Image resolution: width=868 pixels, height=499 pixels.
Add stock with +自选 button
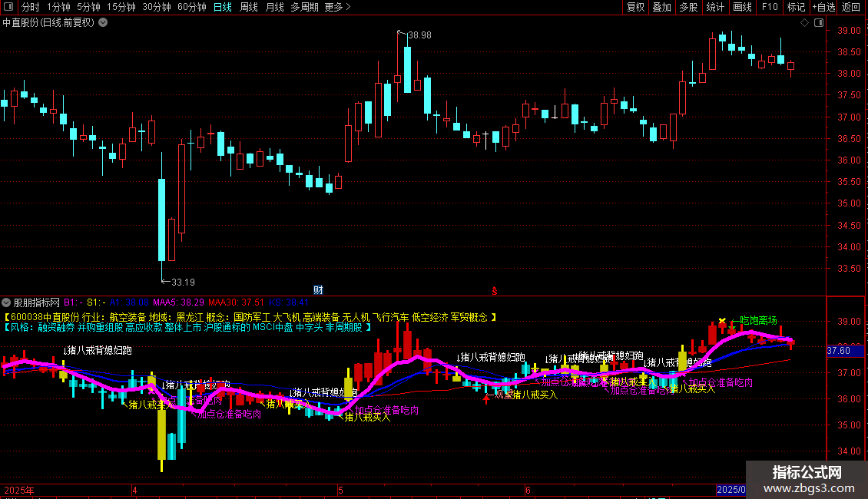[823, 7]
